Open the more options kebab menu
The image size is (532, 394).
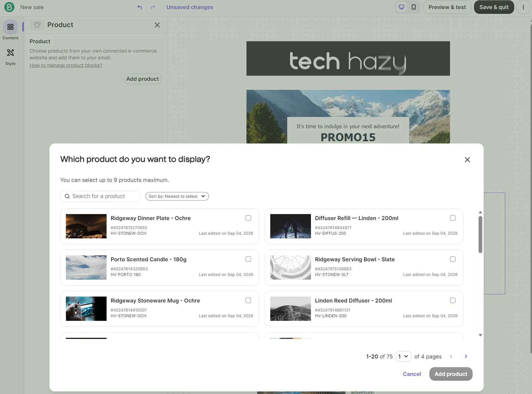pos(523,7)
